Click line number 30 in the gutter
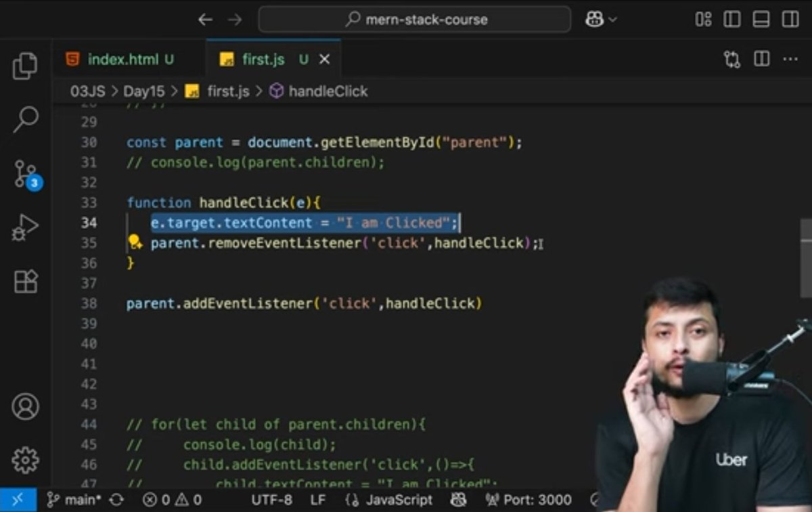Viewport: 812px width, 512px height. (x=89, y=143)
